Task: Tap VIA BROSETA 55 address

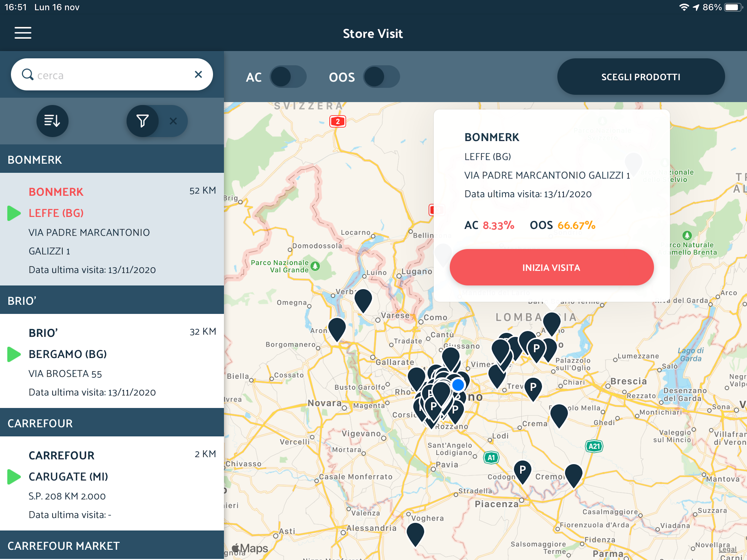Action: [65, 374]
